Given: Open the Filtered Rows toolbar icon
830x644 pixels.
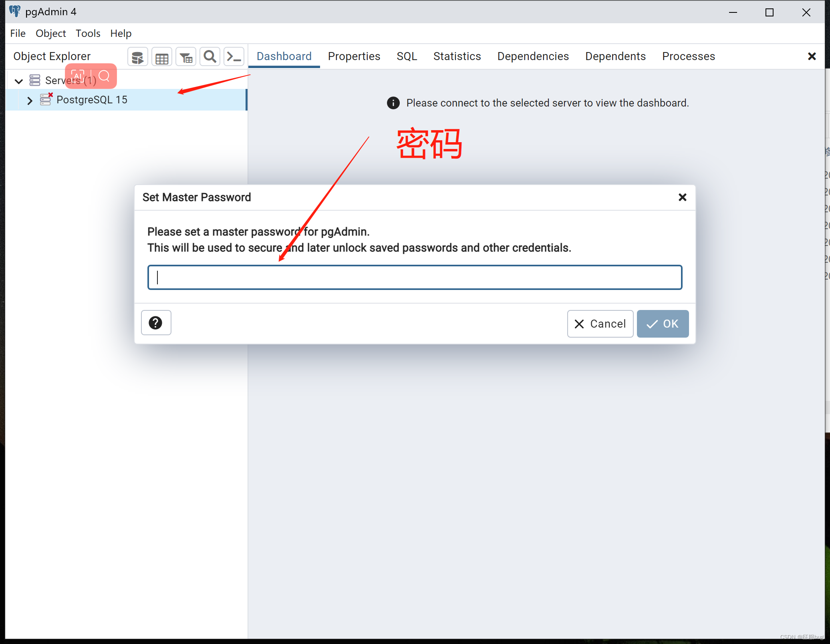Looking at the screenshot, I should pos(186,57).
